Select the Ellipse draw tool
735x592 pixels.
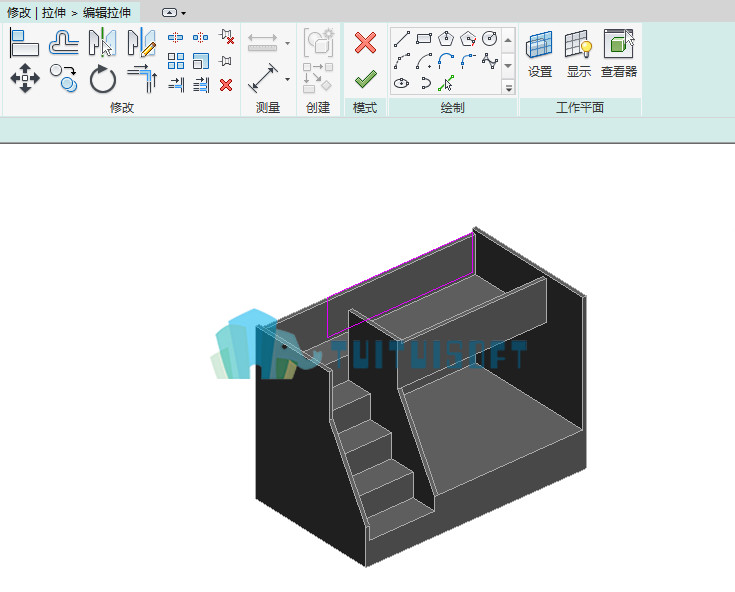[402, 83]
